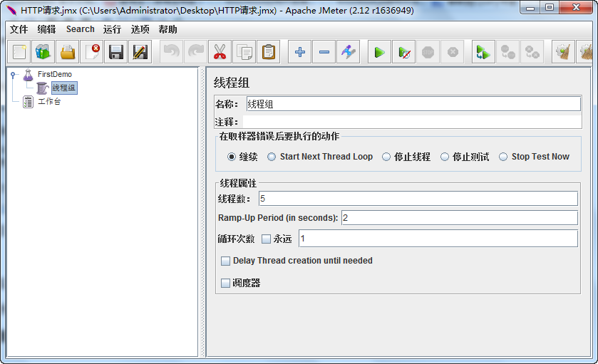Click the Remote Stop All icon
Image resolution: width=598 pixels, height=364 pixels.
(x=508, y=52)
